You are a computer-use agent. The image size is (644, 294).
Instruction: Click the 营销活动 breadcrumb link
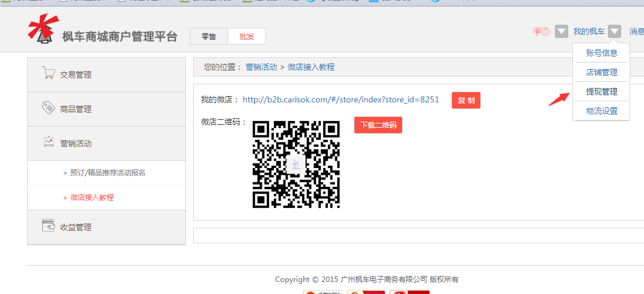click(x=261, y=67)
